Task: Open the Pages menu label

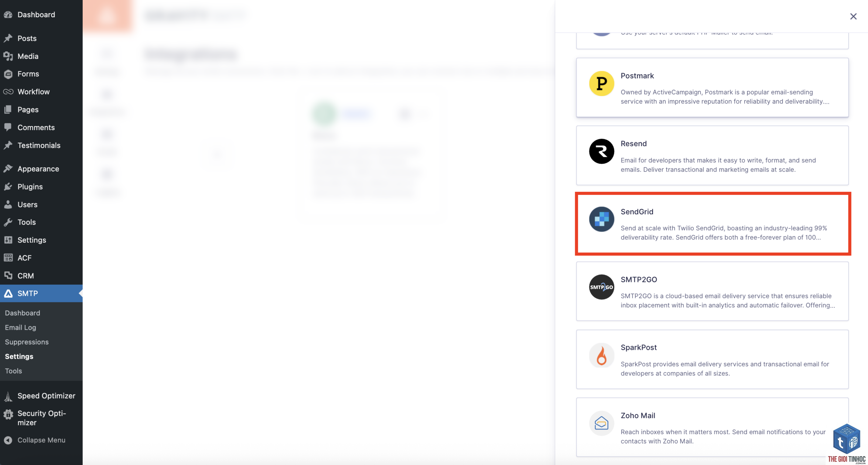Action: tap(28, 109)
